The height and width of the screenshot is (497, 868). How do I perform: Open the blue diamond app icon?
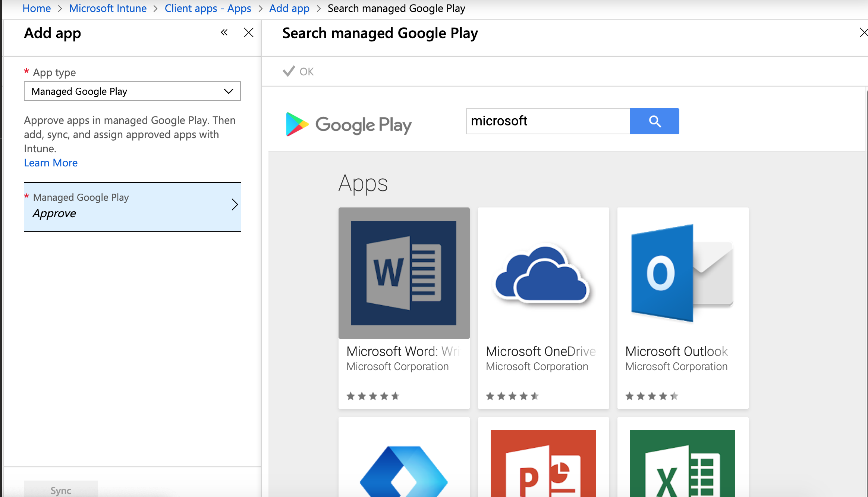pyautogui.click(x=404, y=471)
